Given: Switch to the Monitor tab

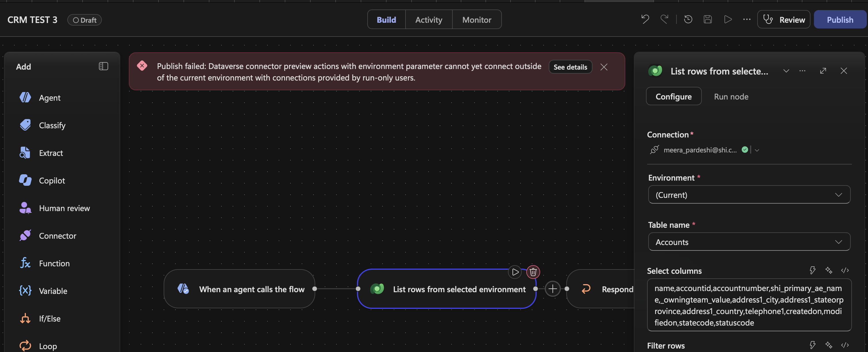Looking at the screenshot, I should click(x=477, y=20).
